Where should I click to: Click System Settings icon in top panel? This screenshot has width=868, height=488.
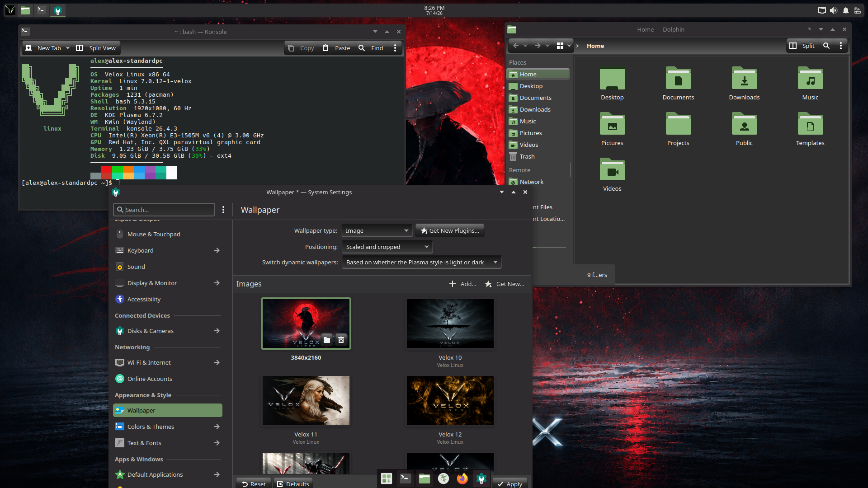pyautogui.click(x=57, y=10)
